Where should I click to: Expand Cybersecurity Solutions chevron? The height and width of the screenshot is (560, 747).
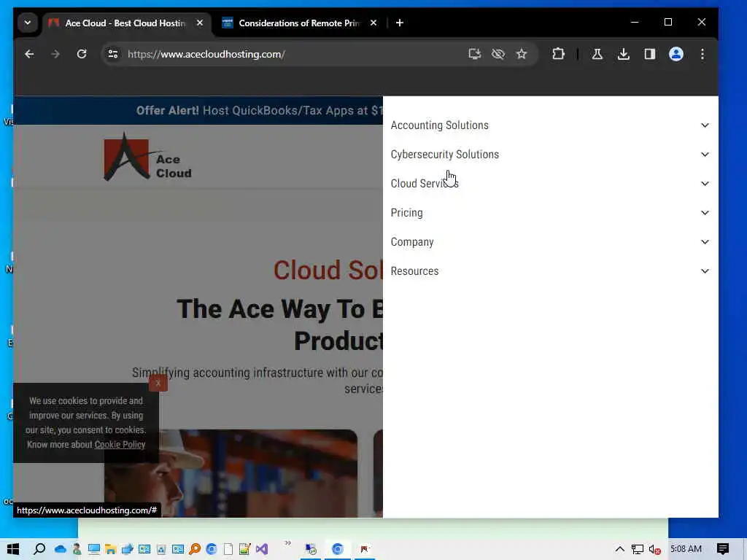coord(705,155)
